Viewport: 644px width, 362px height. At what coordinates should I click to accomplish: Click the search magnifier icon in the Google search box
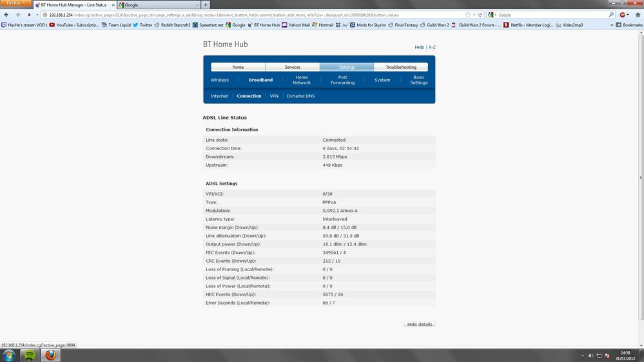coord(611,15)
